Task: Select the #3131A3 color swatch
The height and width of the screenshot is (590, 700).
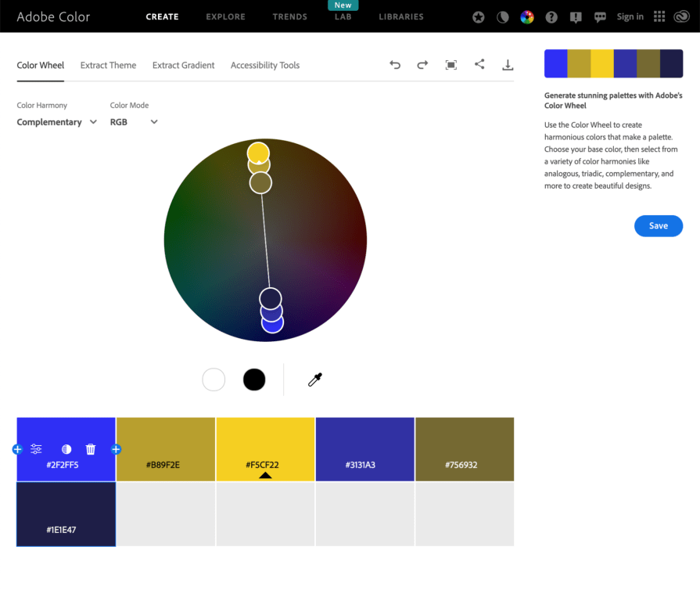Action: (x=364, y=449)
